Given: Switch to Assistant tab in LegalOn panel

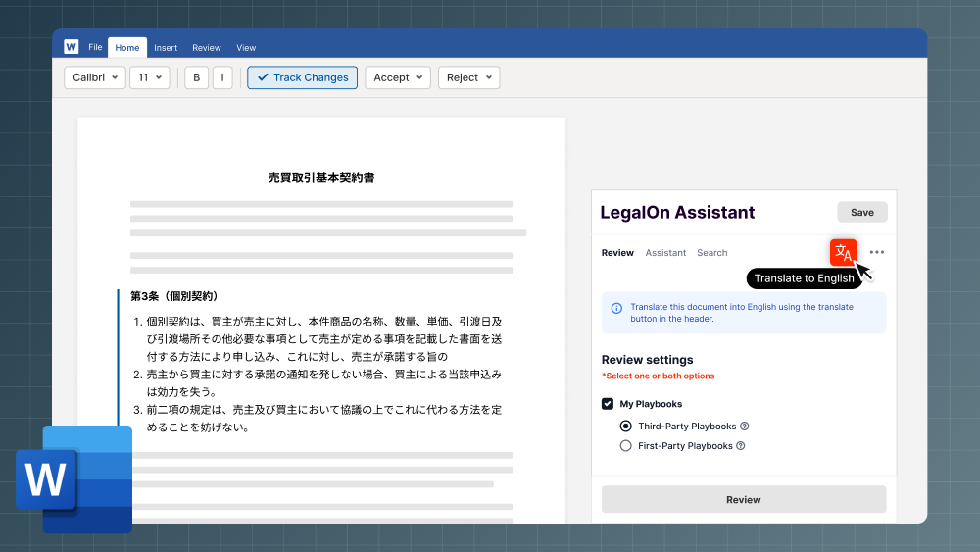Looking at the screenshot, I should click(x=665, y=253).
